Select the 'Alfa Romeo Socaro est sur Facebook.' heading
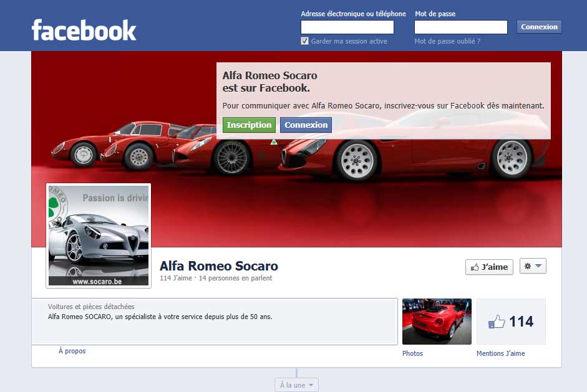 pos(269,82)
